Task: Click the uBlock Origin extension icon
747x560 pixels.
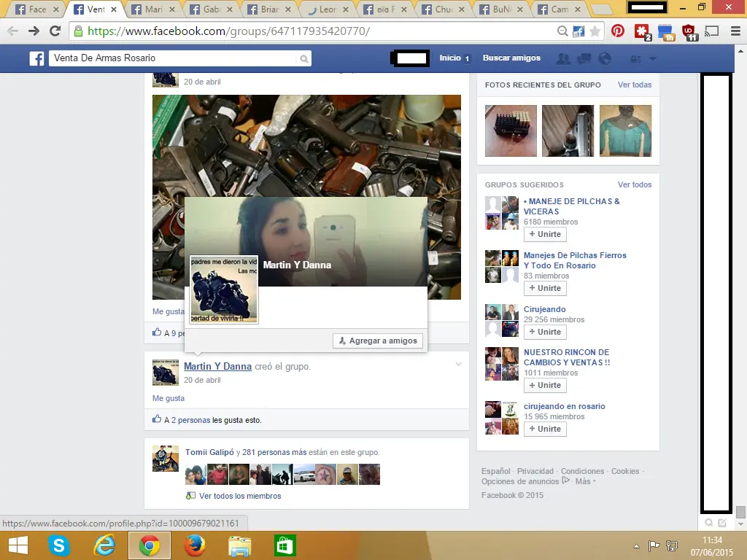Action: click(x=689, y=32)
